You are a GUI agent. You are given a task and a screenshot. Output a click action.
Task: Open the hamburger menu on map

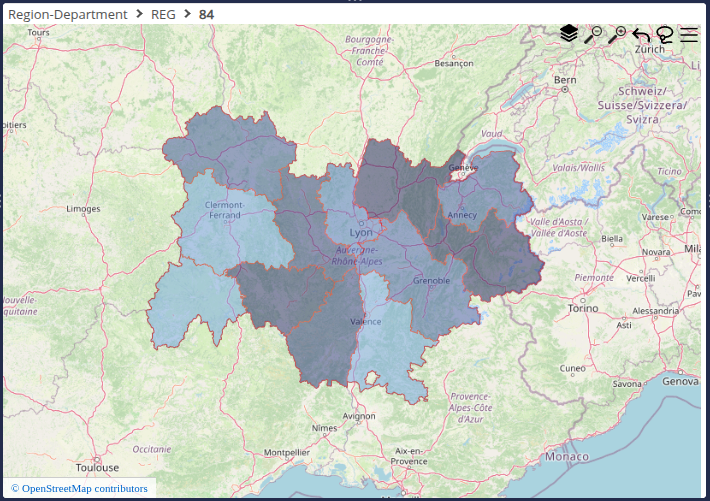point(689,35)
